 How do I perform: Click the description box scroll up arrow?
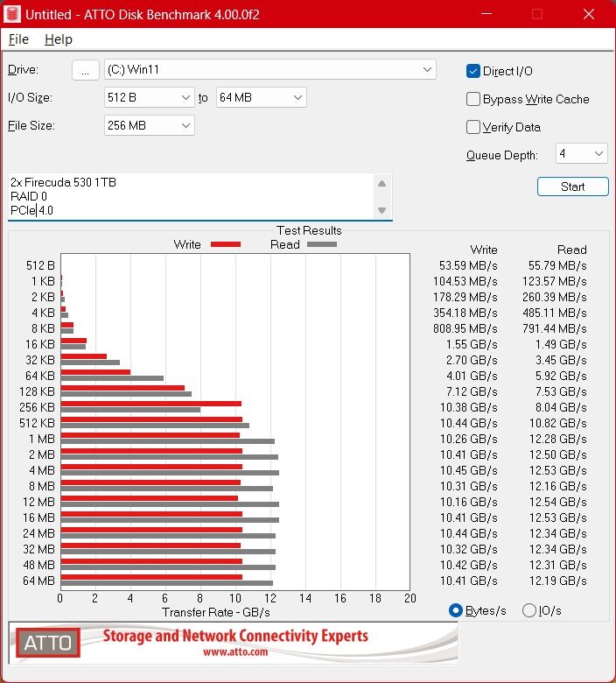click(381, 183)
